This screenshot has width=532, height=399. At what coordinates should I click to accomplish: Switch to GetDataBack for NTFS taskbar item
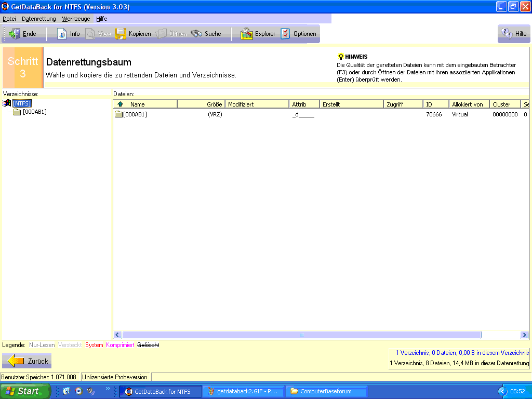coord(161,392)
